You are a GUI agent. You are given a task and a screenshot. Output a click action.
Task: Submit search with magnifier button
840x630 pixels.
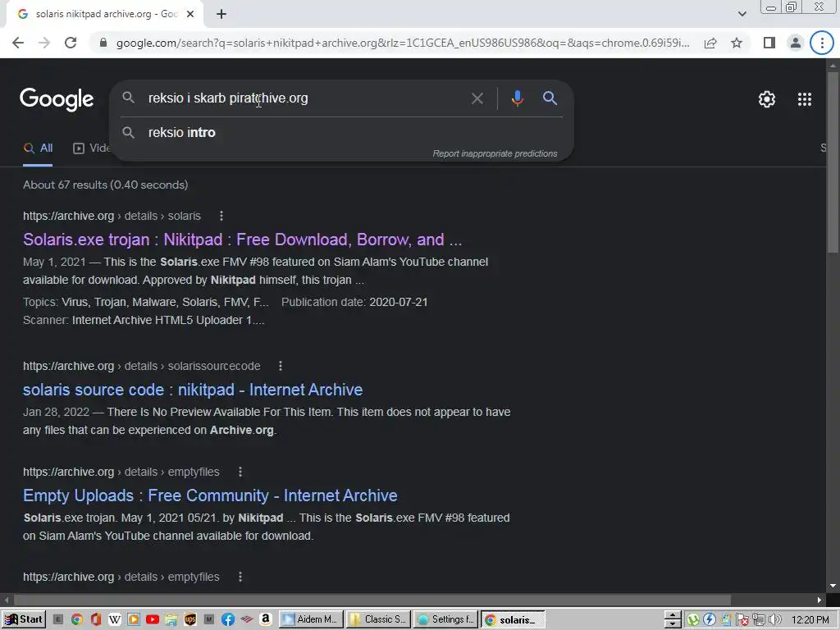pos(550,98)
